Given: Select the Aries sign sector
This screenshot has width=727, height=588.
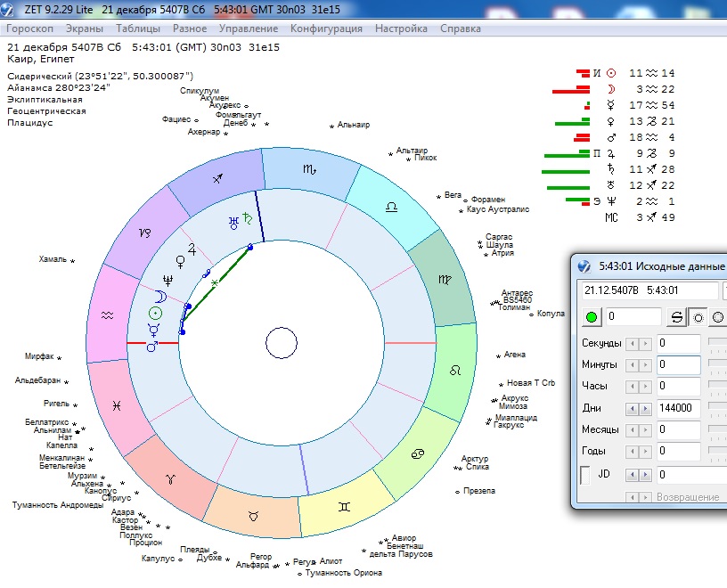Looking at the screenshot, I should tap(171, 479).
